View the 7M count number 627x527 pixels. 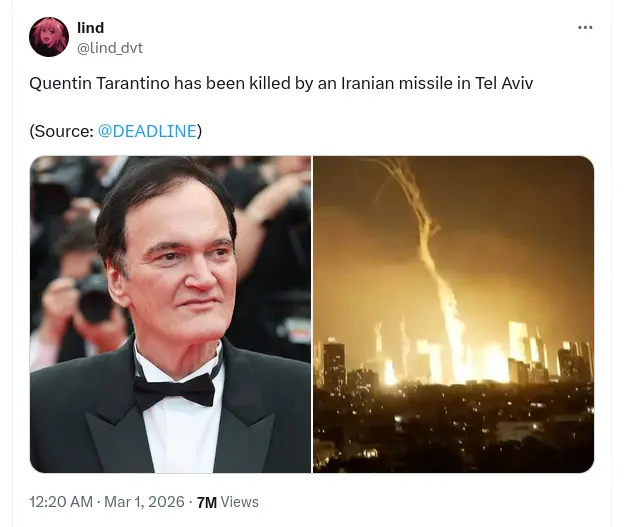click(x=207, y=503)
